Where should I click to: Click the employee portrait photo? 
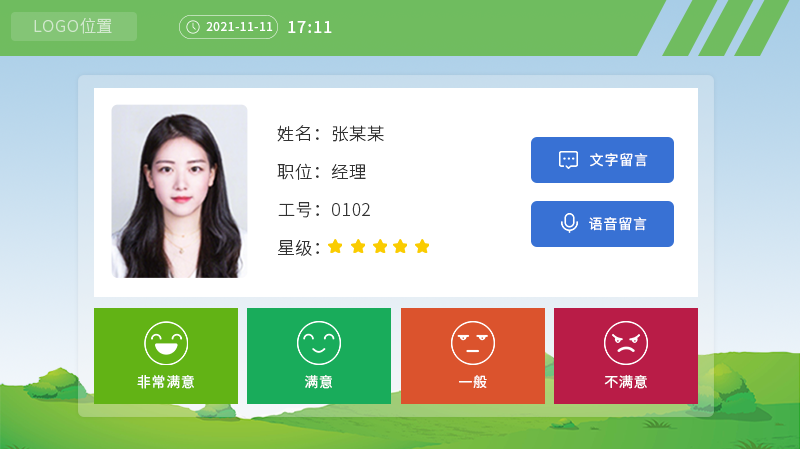coord(180,191)
